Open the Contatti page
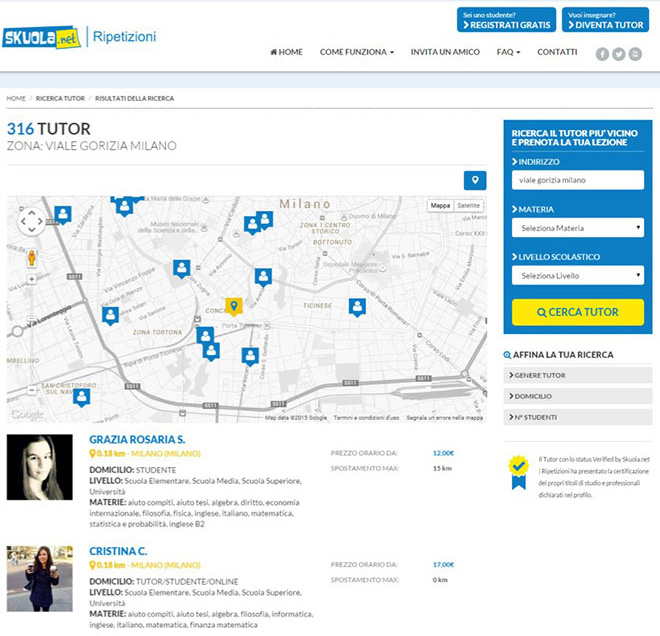Viewport: 660px width, 636px height. [557, 52]
